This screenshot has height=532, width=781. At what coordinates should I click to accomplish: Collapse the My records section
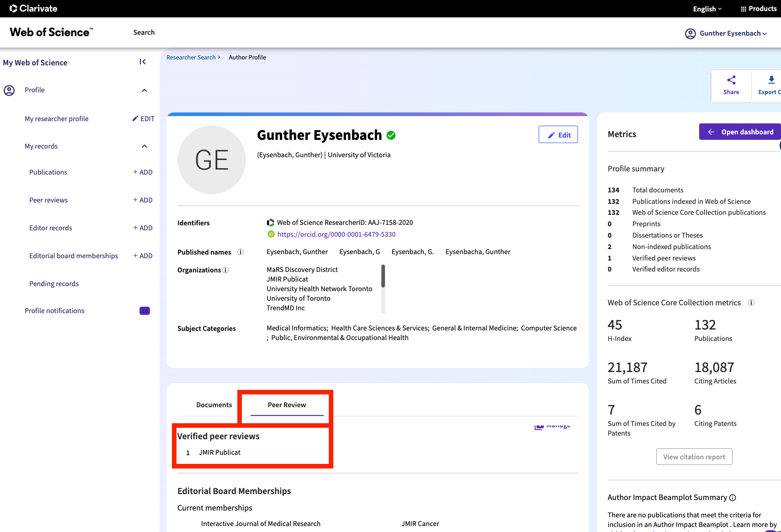[x=144, y=146]
